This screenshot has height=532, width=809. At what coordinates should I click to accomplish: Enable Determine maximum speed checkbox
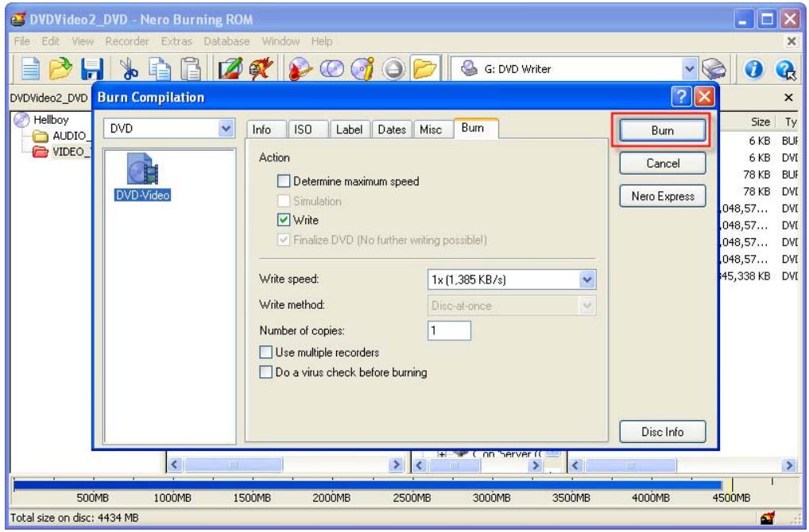click(284, 181)
